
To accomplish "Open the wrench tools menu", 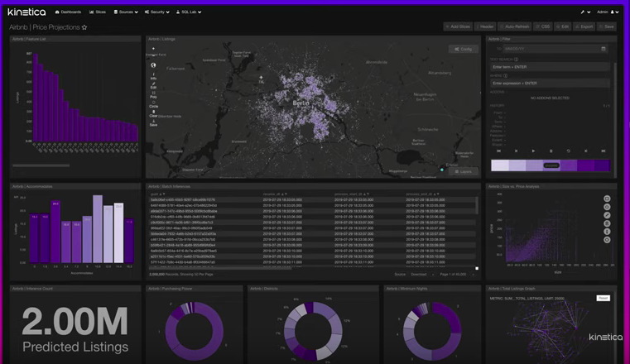I will tap(584, 12).
